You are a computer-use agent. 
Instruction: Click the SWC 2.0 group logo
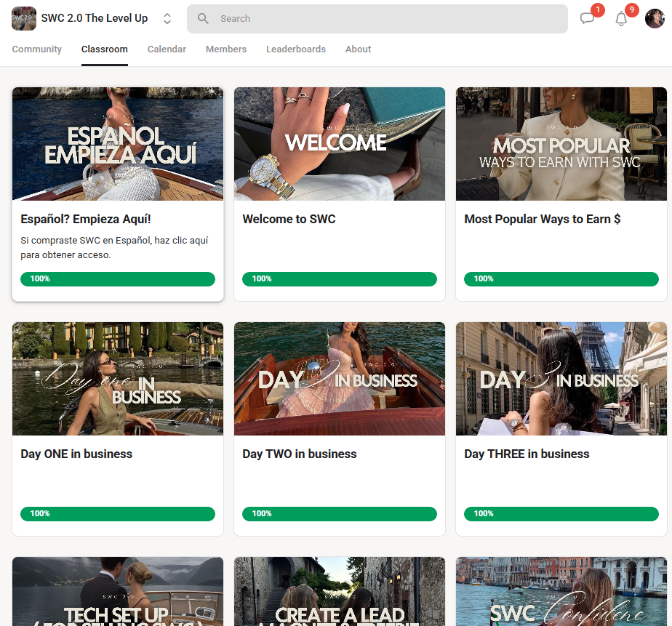click(24, 18)
